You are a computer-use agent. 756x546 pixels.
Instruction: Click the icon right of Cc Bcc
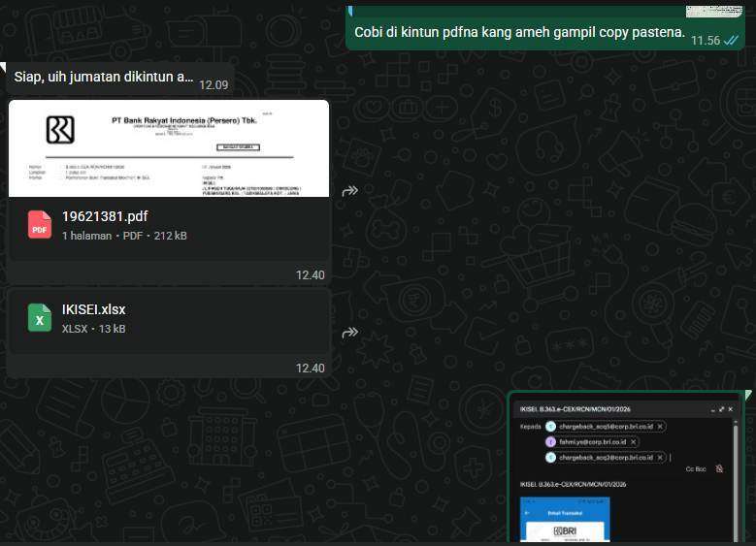click(719, 468)
